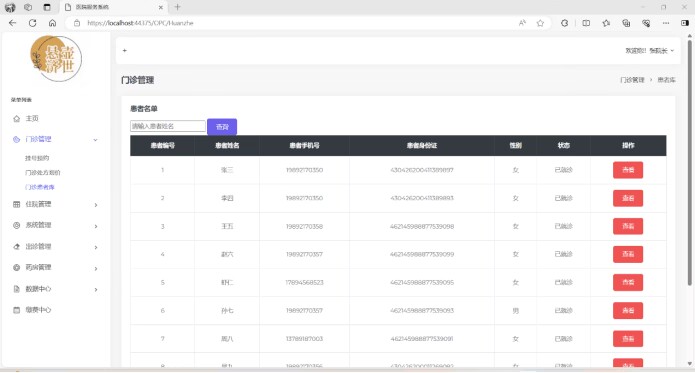695x373 pixels.
Task: Open second submenu item under 门诊管理
Action: (x=43, y=173)
